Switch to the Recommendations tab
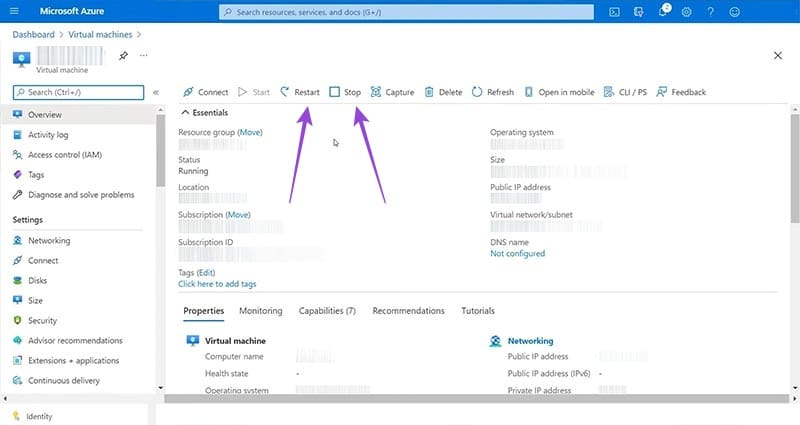Screen dimensions: 800x425 point(408,311)
